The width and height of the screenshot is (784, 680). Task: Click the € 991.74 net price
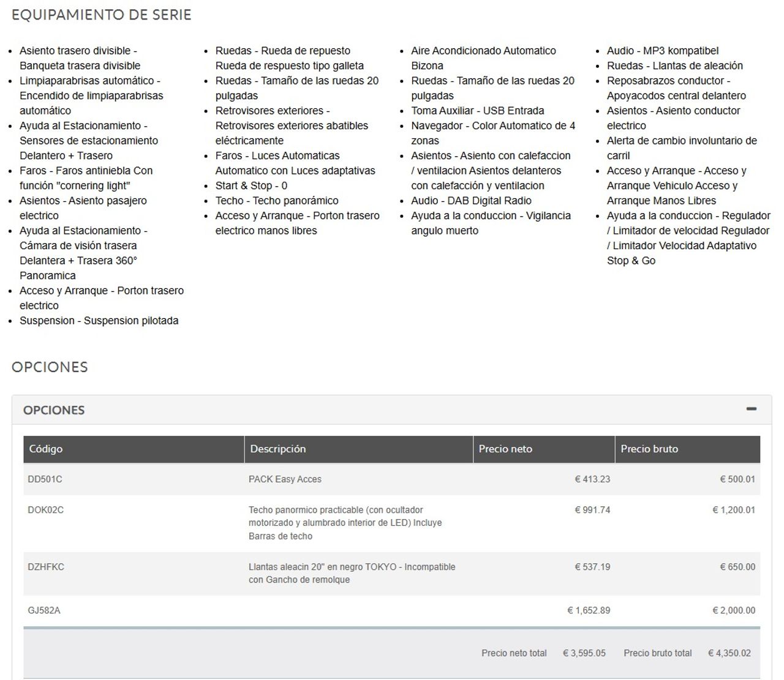(x=592, y=510)
